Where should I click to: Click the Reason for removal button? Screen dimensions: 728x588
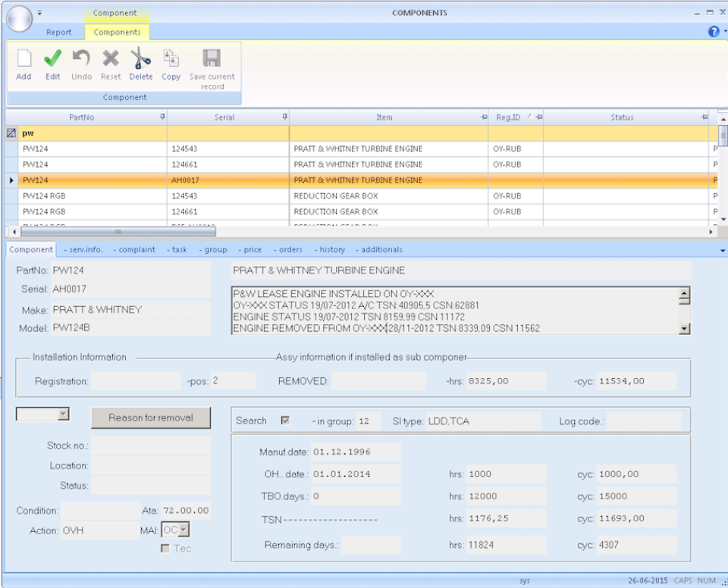pyautogui.click(x=150, y=418)
